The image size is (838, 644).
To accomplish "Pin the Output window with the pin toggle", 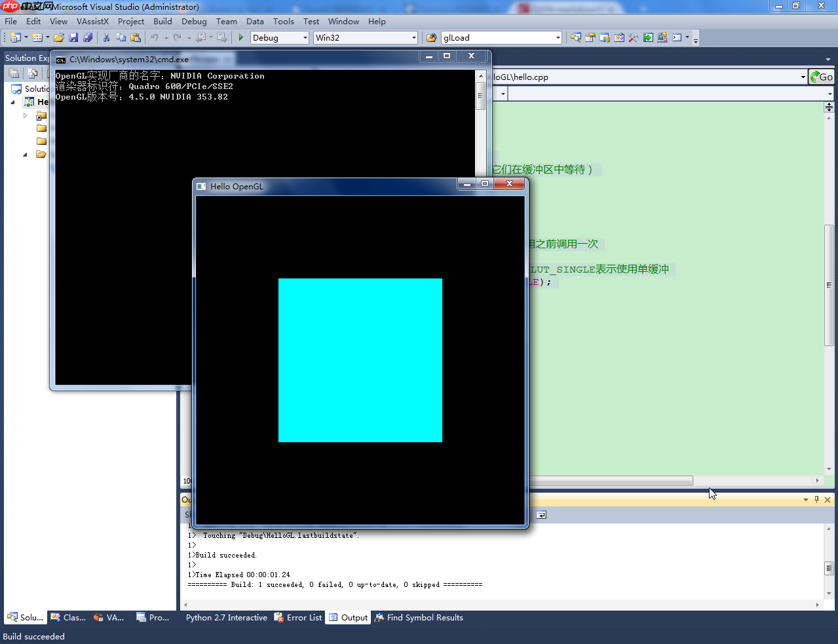I will (816, 499).
